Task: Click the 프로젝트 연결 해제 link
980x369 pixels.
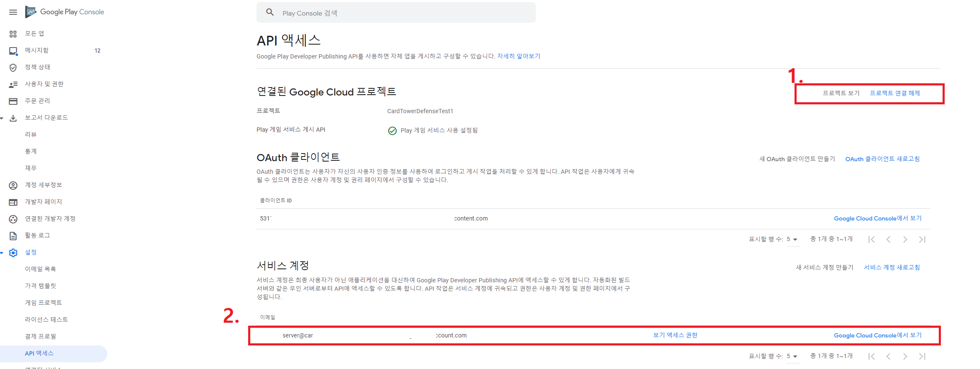Action: click(895, 93)
